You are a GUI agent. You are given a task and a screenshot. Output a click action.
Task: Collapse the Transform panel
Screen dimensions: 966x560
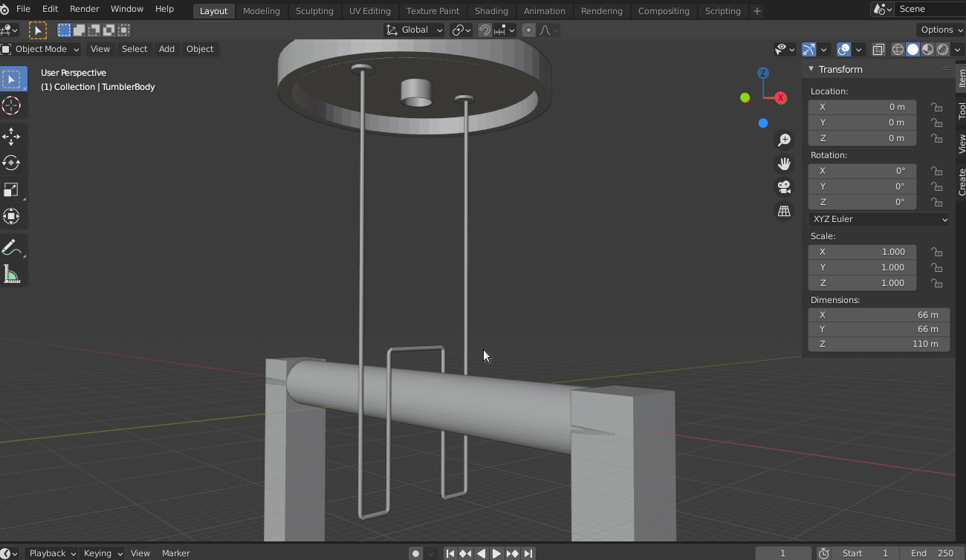[x=811, y=69]
